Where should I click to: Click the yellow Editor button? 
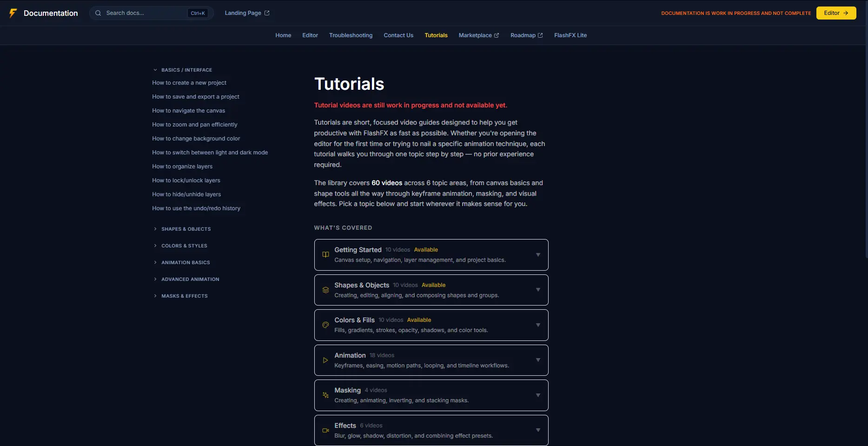point(836,13)
